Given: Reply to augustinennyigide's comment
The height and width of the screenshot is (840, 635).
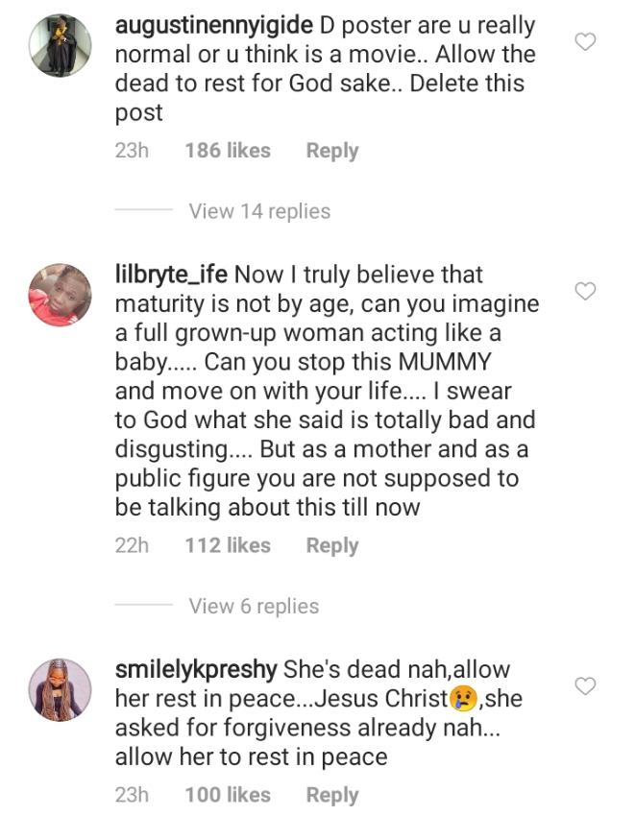Looking at the screenshot, I should 331,151.
